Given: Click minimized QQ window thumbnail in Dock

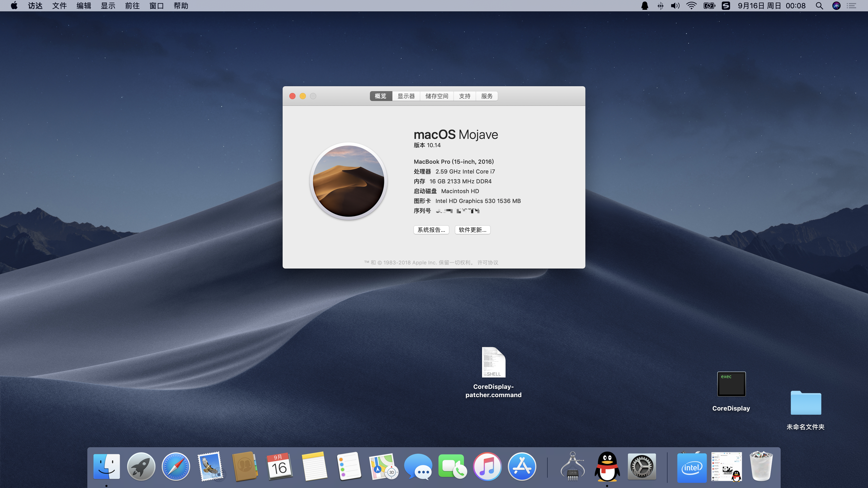Looking at the screenshot, I should pos(726,467).
